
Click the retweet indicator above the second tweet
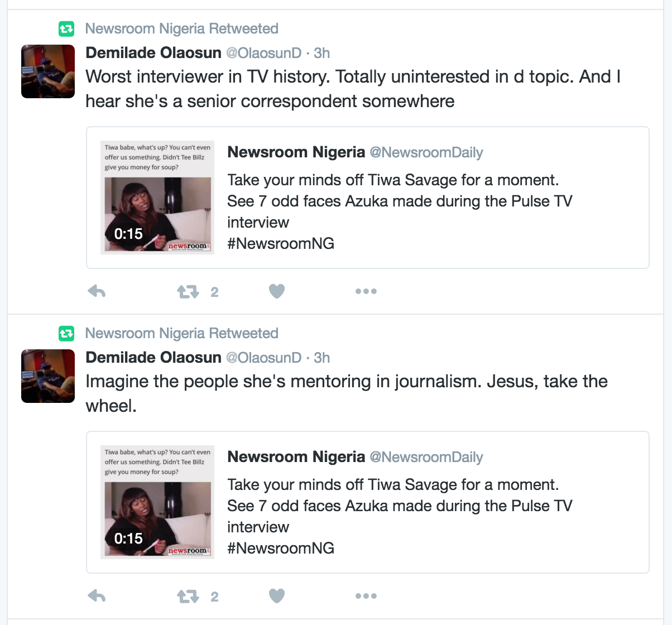click(66, 333)
